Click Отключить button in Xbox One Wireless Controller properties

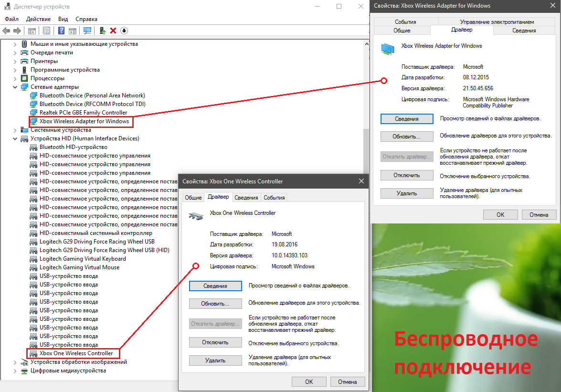(215, 342)
